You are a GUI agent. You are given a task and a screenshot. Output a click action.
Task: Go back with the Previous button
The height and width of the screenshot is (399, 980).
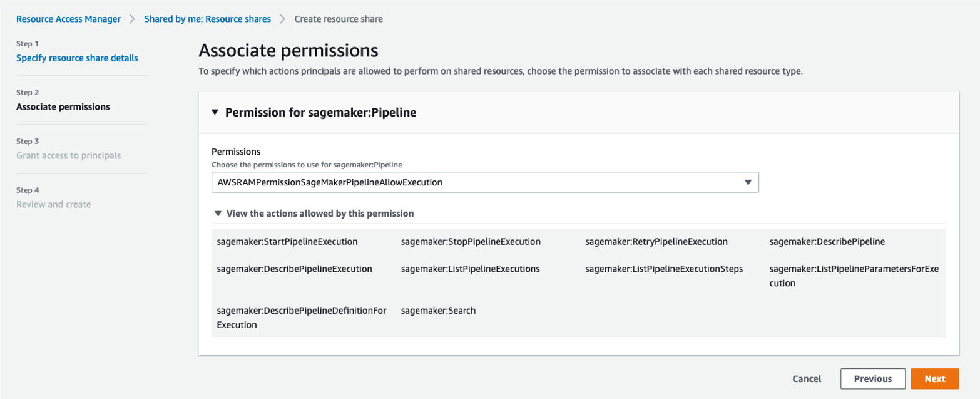(x=872, y=378)
